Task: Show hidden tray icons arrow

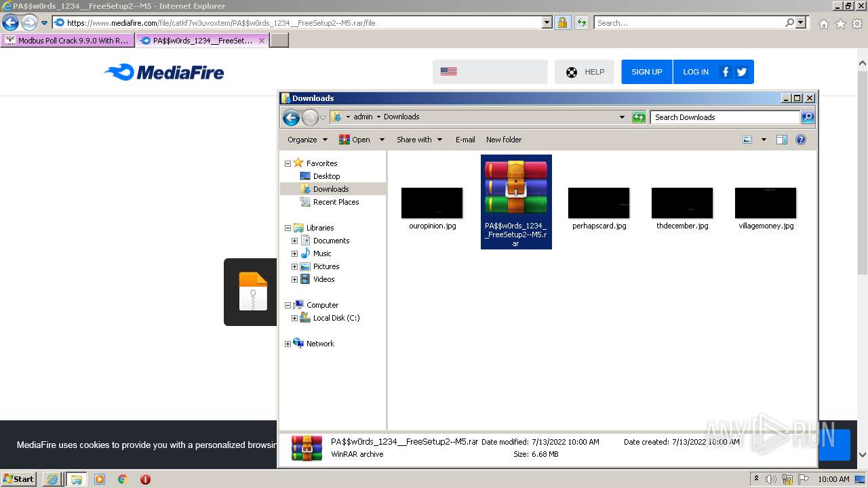Action: click(756, 479)
